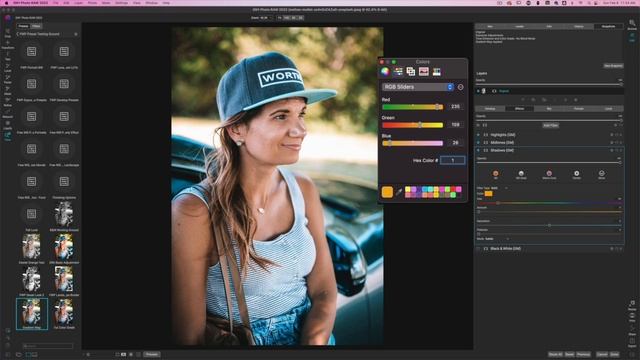Switch to the Filters tab in left panel
640x360 pixels.
click(36, 26)
